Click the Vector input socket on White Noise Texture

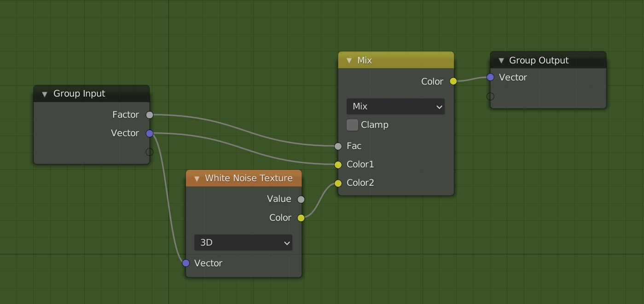tap(186, 263)
